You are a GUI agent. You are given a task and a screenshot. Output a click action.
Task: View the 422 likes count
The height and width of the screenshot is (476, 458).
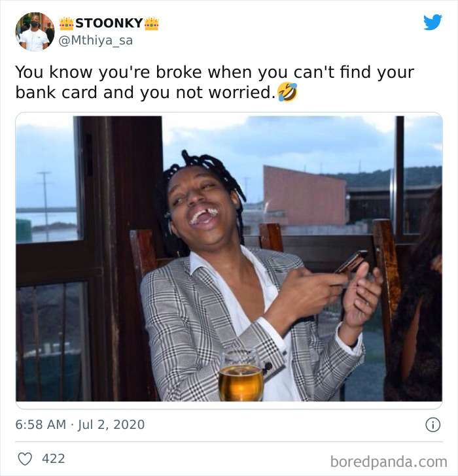[x=54, y=458]
